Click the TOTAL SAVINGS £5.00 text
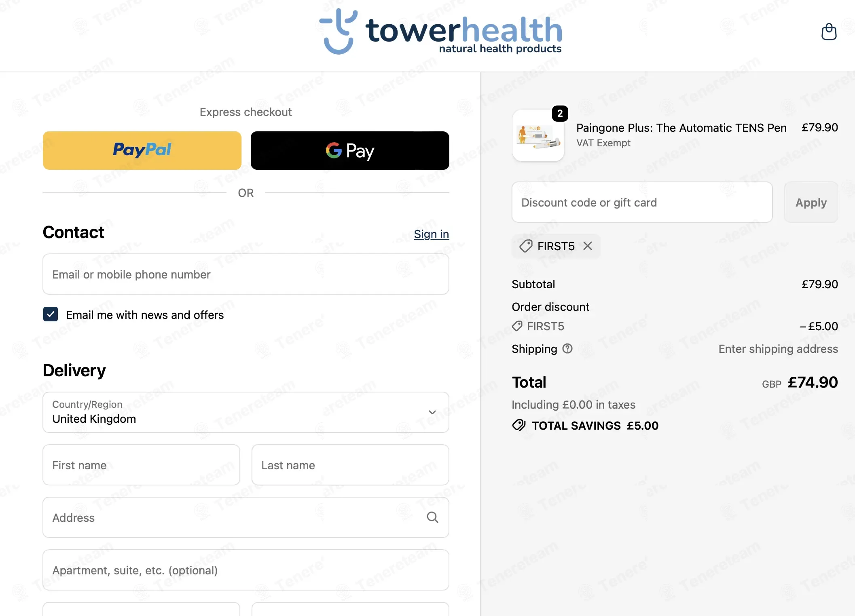855x616 pixels. pos(595,426)
